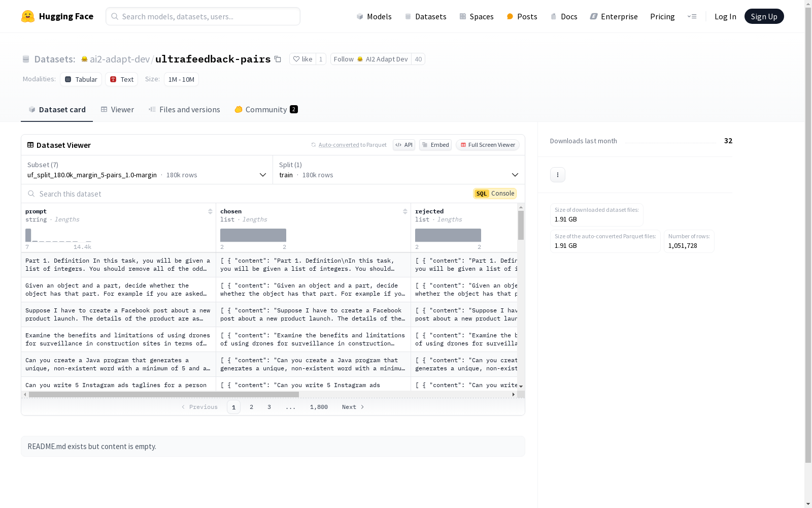Click the Next page button

353,407
